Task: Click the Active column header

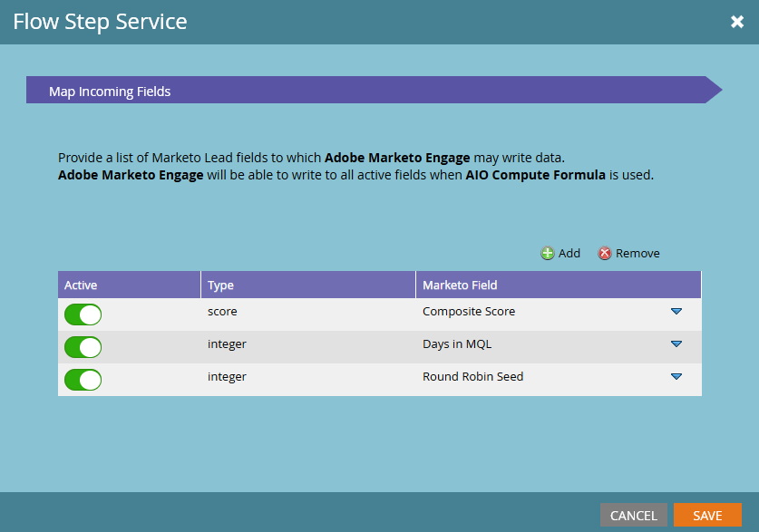Action: (81, 285)
